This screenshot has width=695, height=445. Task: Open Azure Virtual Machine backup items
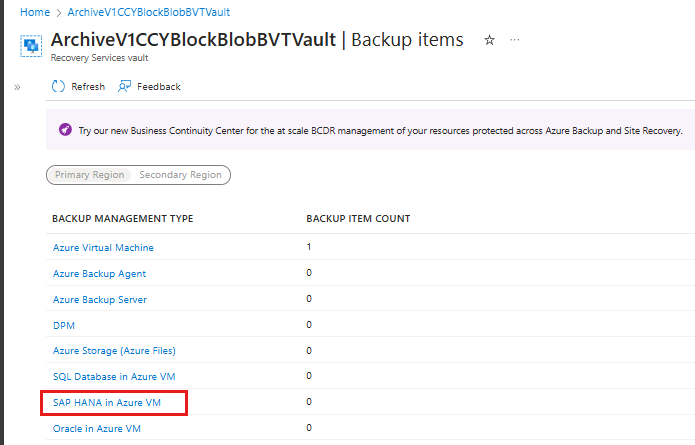pos(103,247)
